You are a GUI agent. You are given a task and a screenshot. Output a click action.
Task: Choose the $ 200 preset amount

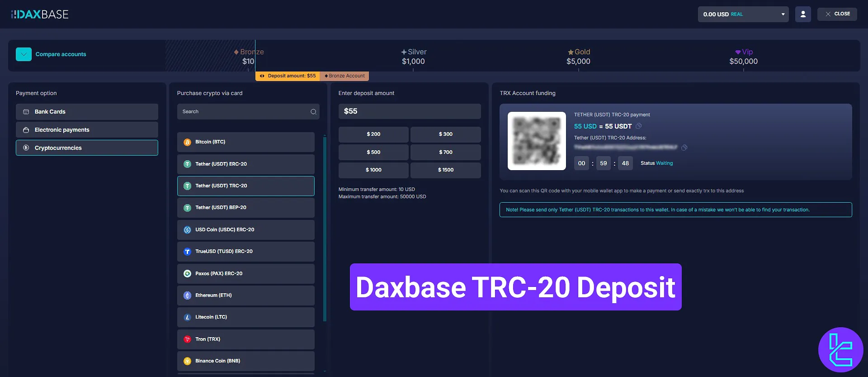pos(373,134)
